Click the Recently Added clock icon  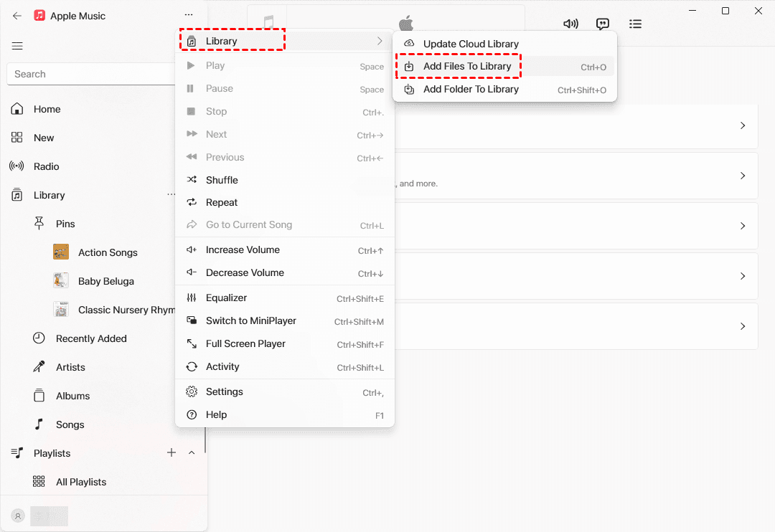(x=39, y=338)
